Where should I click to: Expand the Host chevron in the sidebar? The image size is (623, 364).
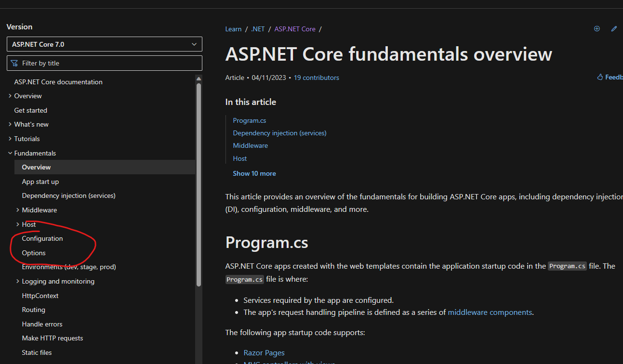click(x=18, y=224)
